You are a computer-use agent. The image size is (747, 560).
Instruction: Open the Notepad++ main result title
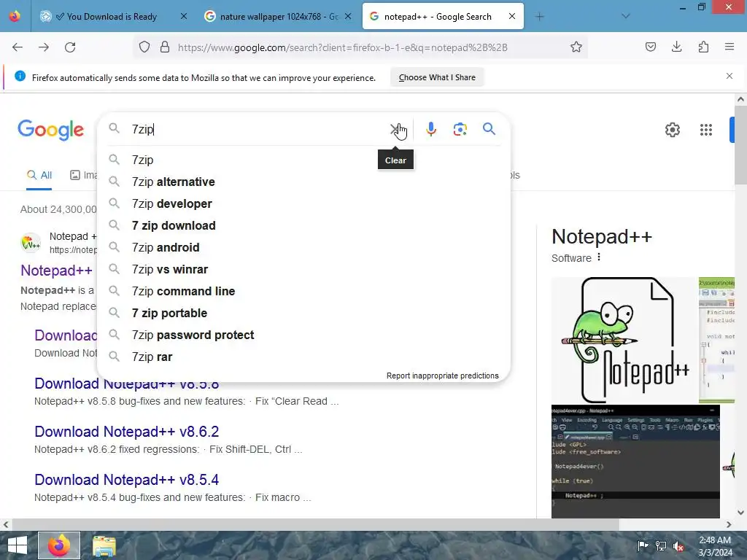pos(56,271)
